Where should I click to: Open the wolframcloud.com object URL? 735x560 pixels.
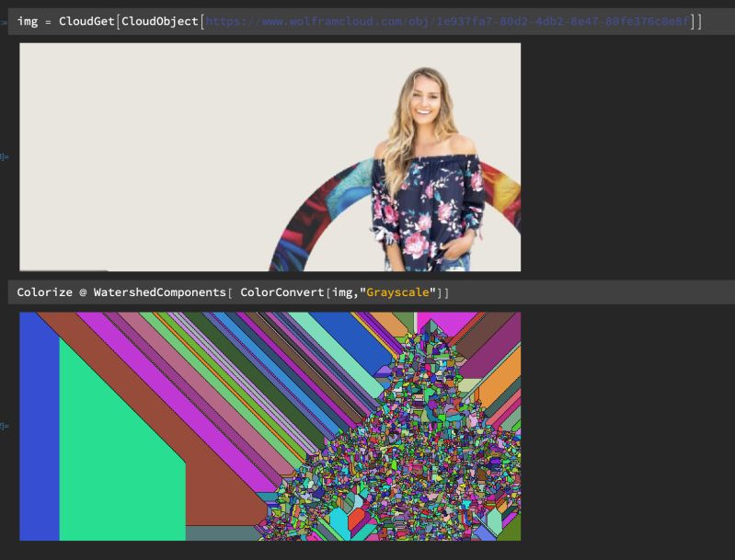click(448, 21)
